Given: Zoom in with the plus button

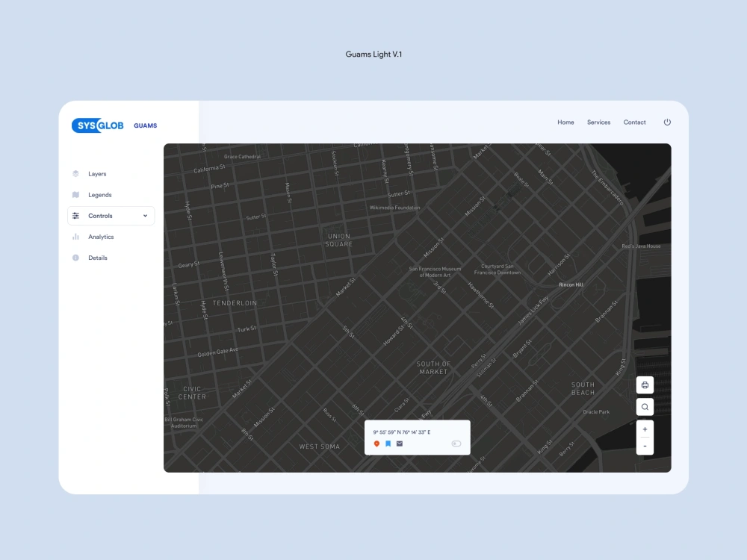Looking at the screenshot, I should tap(645, 429).
